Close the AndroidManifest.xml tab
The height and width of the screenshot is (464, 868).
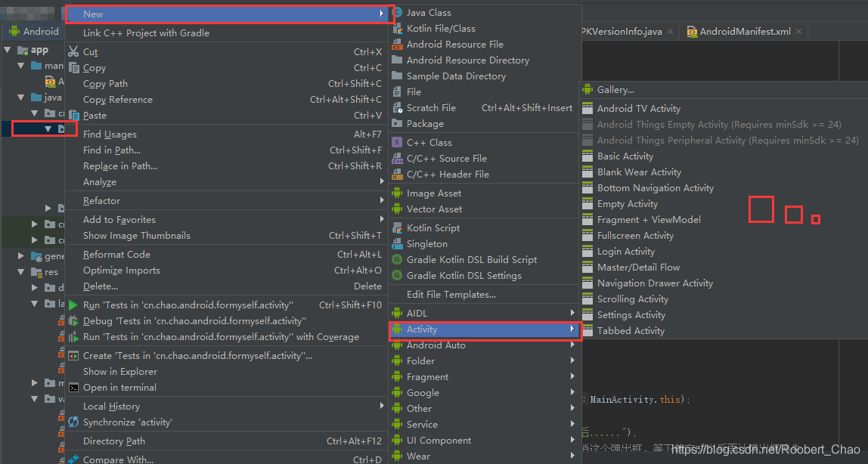[x=798, y=32]
